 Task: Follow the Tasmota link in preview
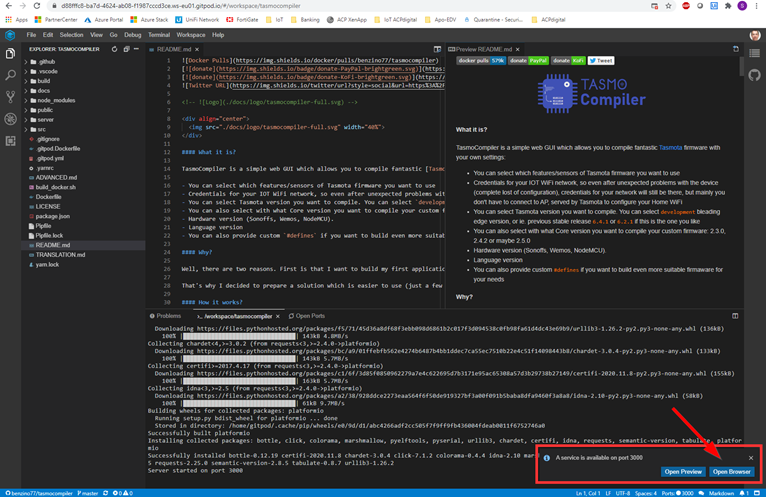[670, 148]
